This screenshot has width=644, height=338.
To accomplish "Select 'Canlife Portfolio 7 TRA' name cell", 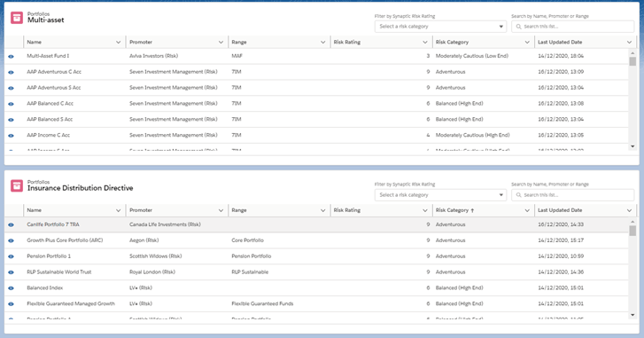I will pos(53,224).
